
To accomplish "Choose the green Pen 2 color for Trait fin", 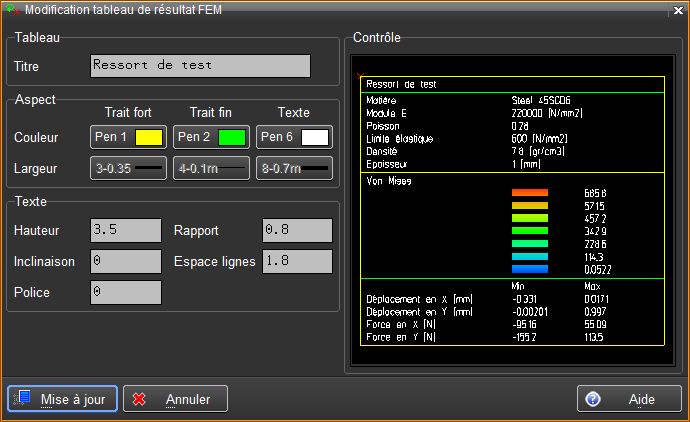I will [x=211, y=137].
